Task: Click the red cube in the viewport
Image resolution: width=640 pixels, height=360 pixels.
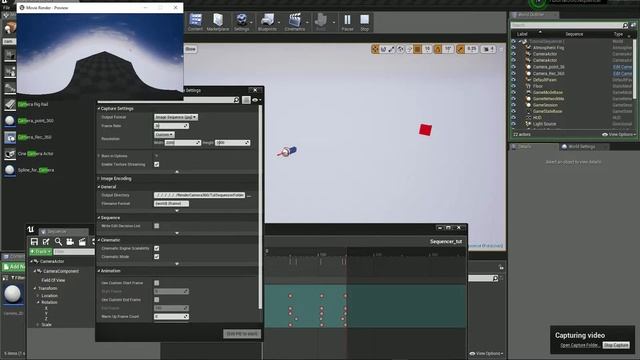Action: pos(425,130)
